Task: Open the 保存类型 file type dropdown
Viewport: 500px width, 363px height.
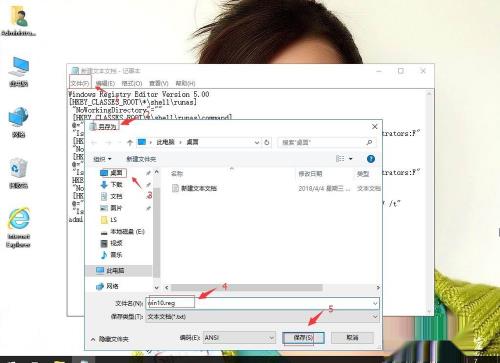Action: [262, 317]
